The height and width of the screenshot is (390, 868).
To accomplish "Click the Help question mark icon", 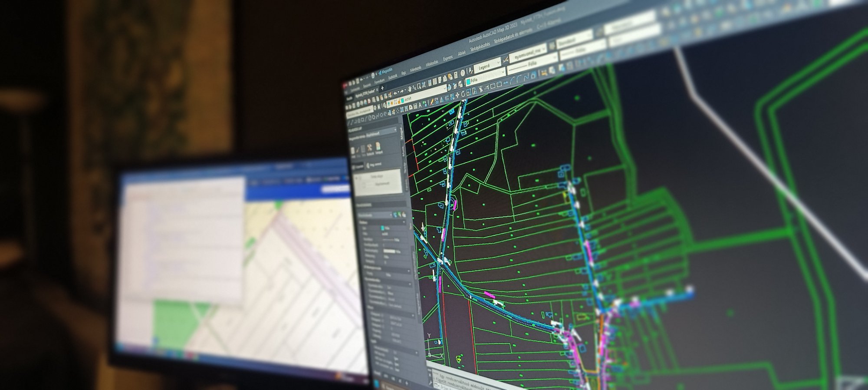I will pos(463,72).
